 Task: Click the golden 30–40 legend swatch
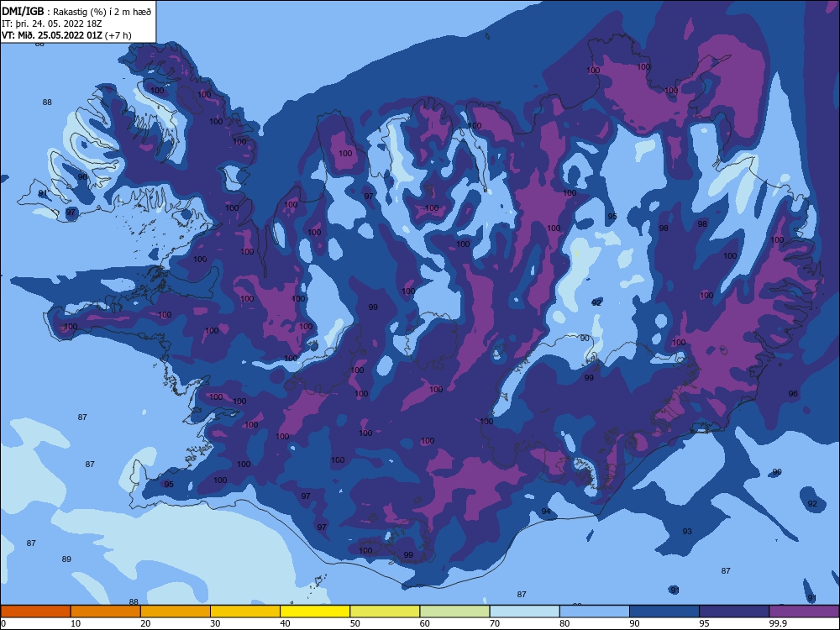click(245, 612)
